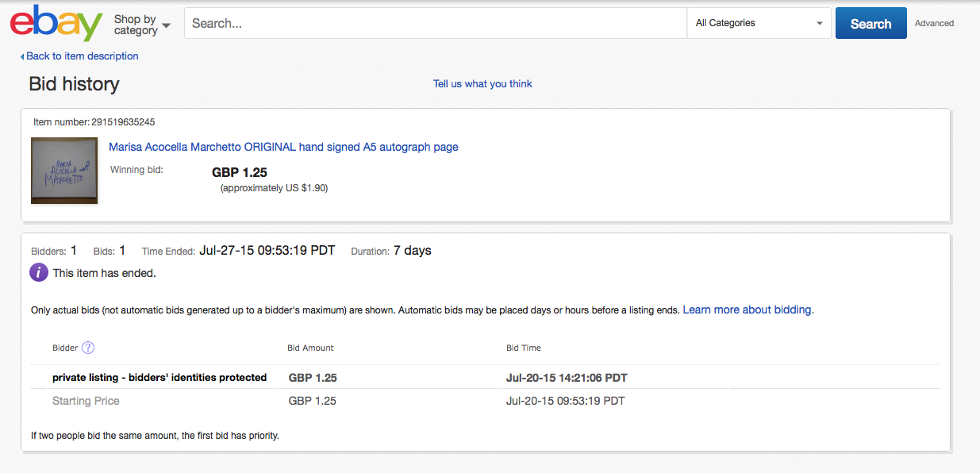The width and height of the screenshot is (980, 473).
Task: Open the Advanced search link
Action: tap(934, 23)
